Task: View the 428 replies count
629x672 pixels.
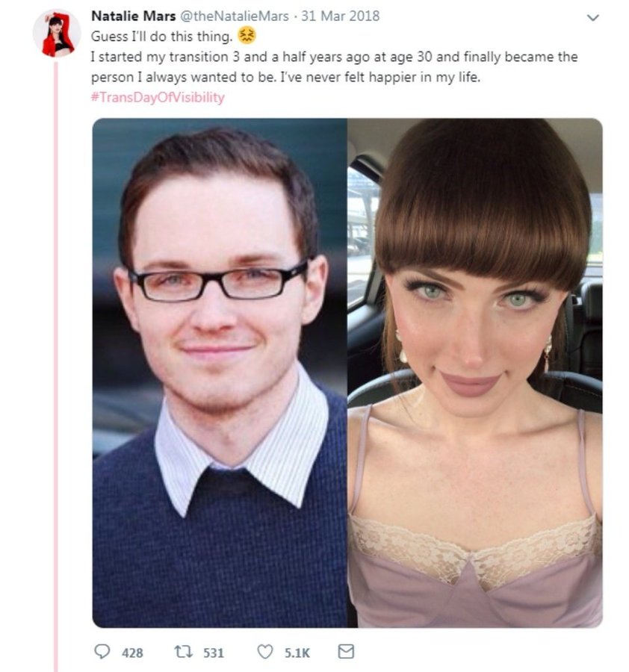Action: coord(132,653)
